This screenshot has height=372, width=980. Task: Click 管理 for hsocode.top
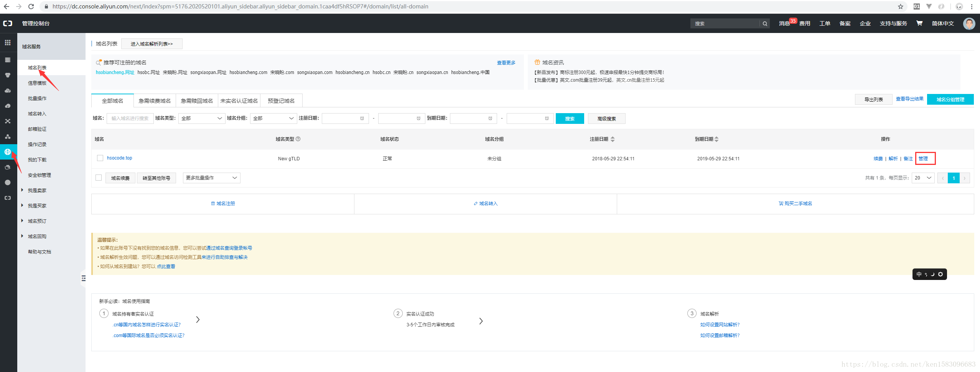click(x=923, y=158)
